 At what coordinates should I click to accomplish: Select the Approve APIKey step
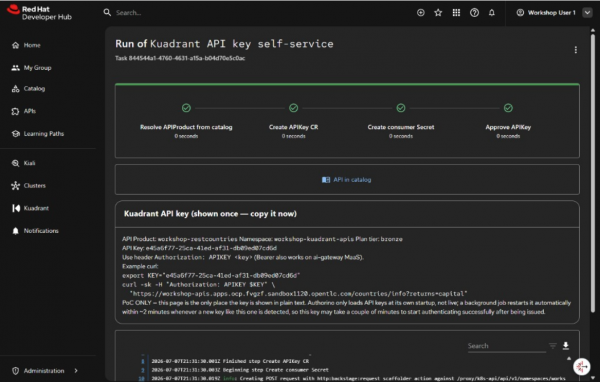point(508,127)
